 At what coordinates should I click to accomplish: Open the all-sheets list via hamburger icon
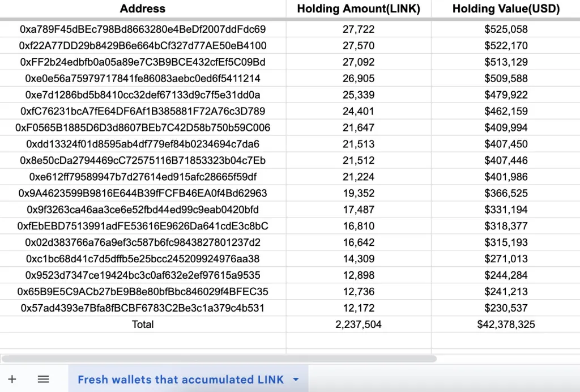(x=43, y=380)
